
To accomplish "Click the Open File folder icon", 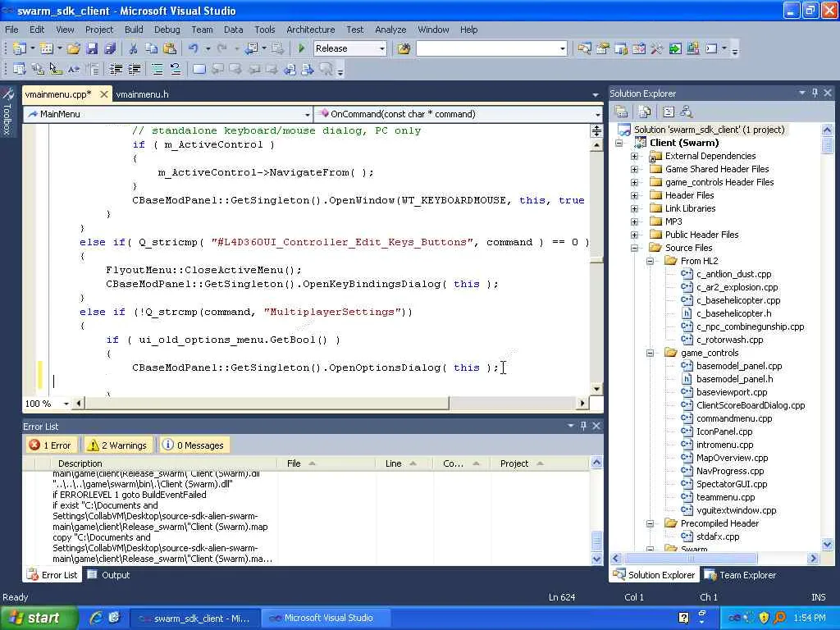I will [73, 48].
